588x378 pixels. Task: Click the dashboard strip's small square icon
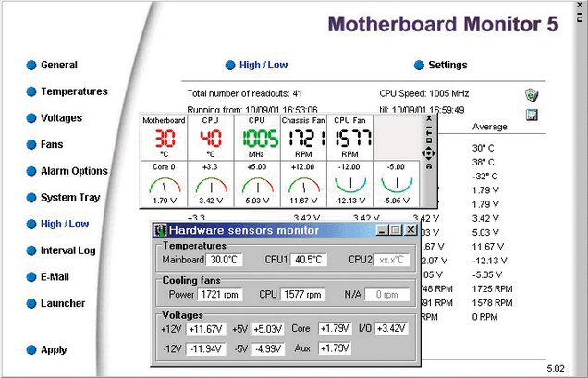[429, 140]
